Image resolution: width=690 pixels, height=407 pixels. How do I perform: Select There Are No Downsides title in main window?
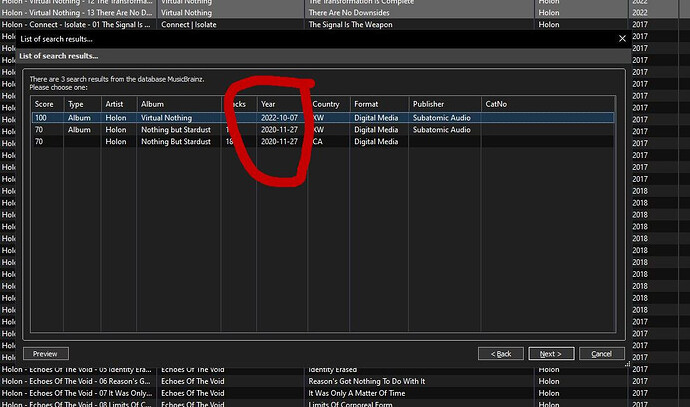[x=349, y=13]
